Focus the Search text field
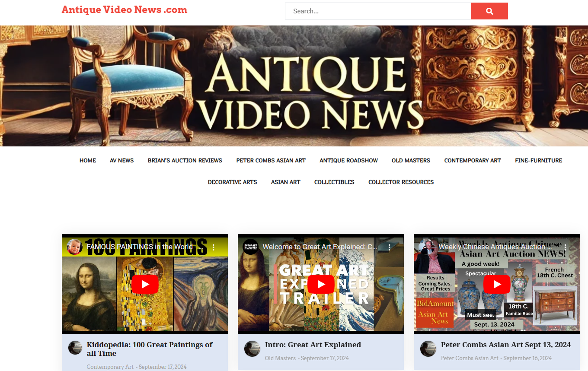Image resolution: width=588 pixels, height=371 pixels. (377, 11)
